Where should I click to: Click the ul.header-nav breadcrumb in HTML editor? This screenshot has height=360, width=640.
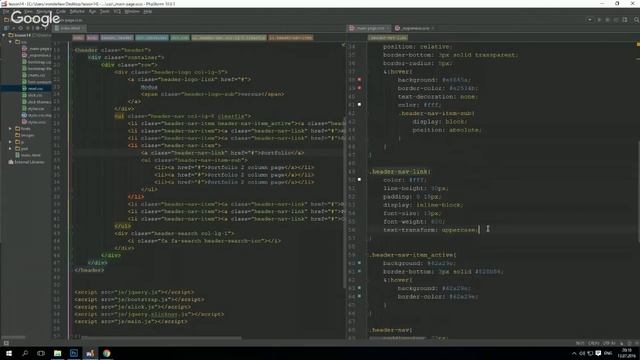pyautogui.click(x=229, y=38)
